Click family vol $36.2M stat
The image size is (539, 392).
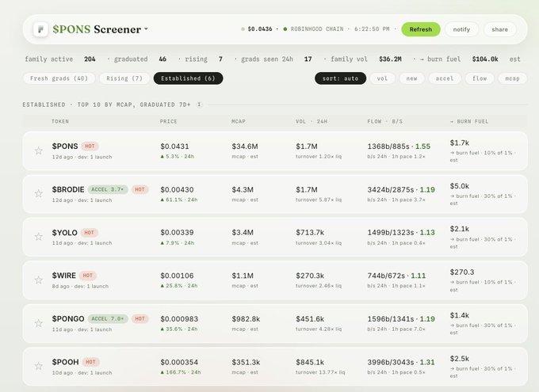(x=366, y=59)
